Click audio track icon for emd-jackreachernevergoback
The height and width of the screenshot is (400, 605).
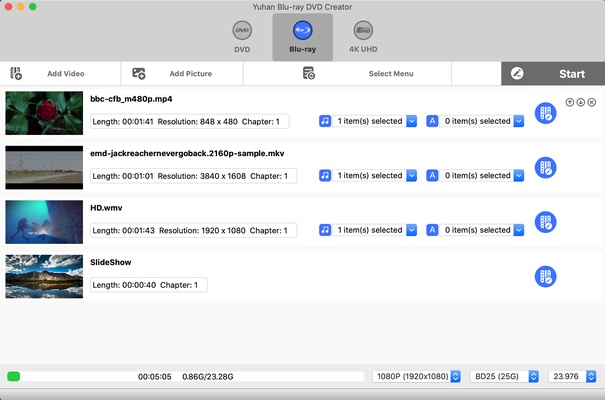pos(325,176)
